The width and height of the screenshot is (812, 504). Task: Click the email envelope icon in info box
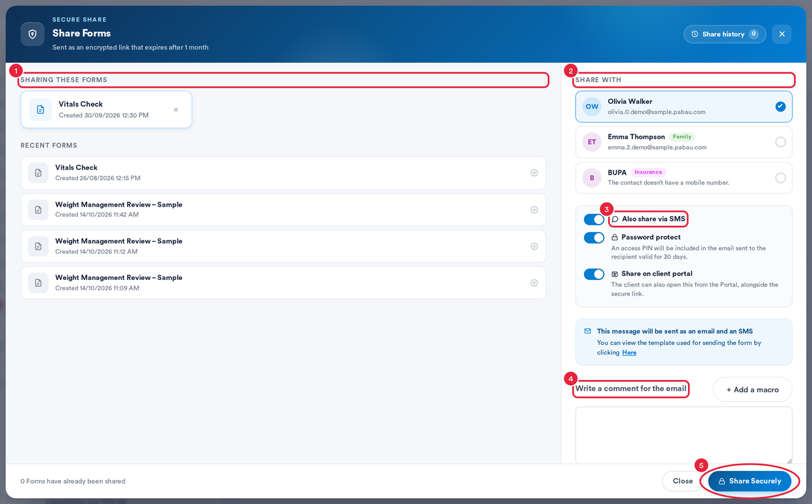pyautogui.click(x=587, y=331)
